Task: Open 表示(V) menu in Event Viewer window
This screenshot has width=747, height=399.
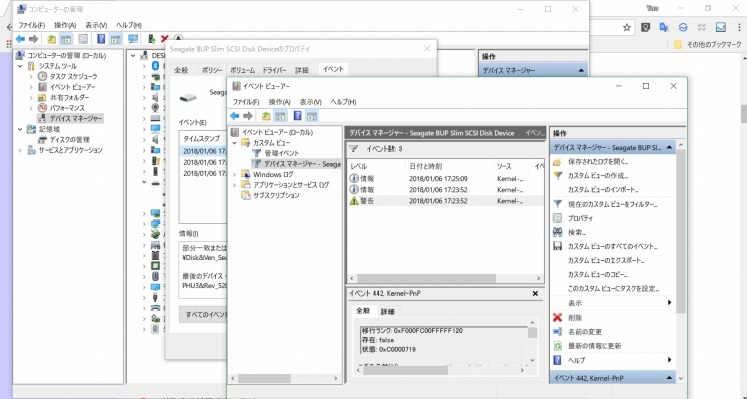Action: pos(311,102)
